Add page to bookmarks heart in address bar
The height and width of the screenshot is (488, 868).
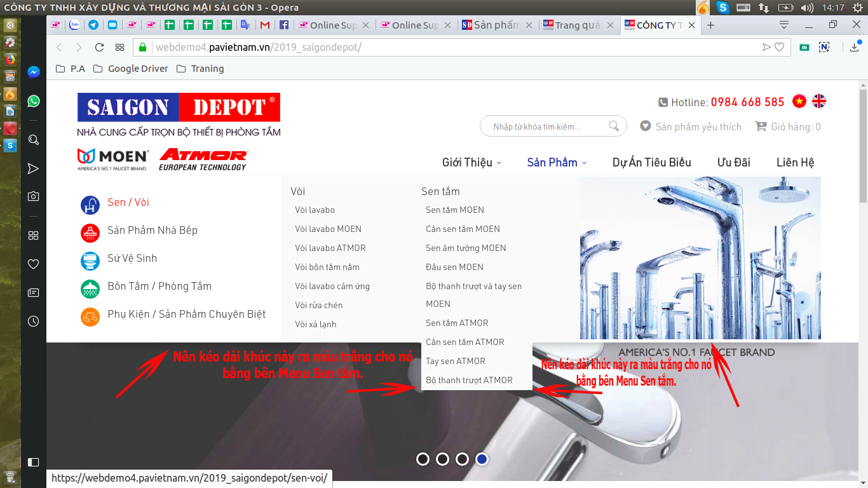pos(779,47)
